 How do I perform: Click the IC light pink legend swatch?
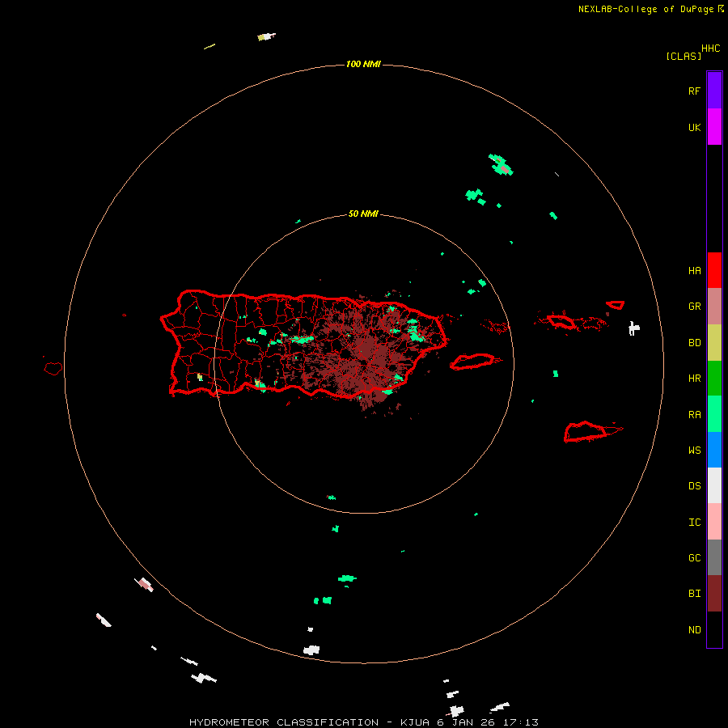click(714, 522)
